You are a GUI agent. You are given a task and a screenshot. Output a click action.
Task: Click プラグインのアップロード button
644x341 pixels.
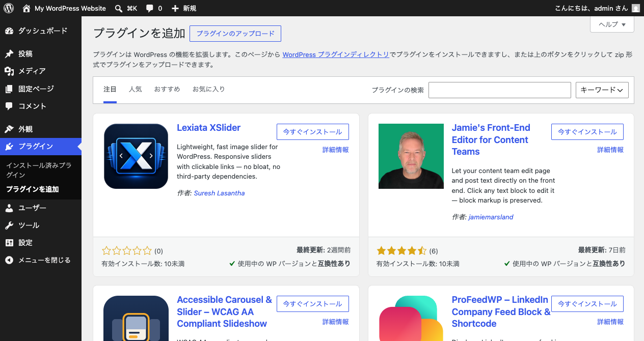[x=235, y=34]
